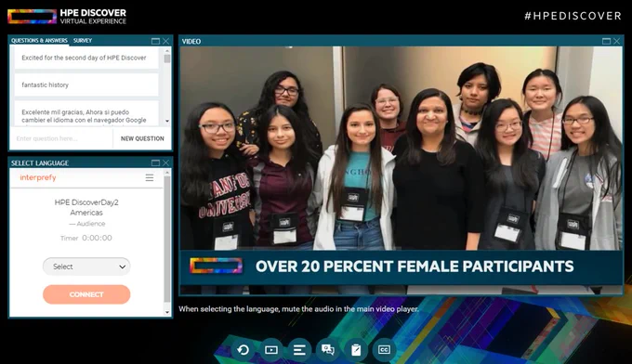This screenshot has width=632, height=364.
Task: Click 'Excited for the second day' comment
Action: click(86, 58)
